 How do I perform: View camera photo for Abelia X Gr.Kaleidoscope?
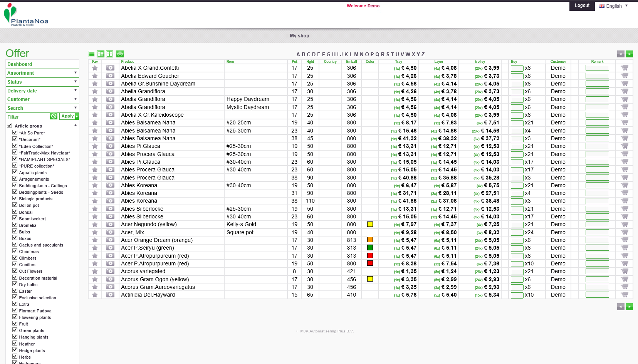[x=110, y=115]
